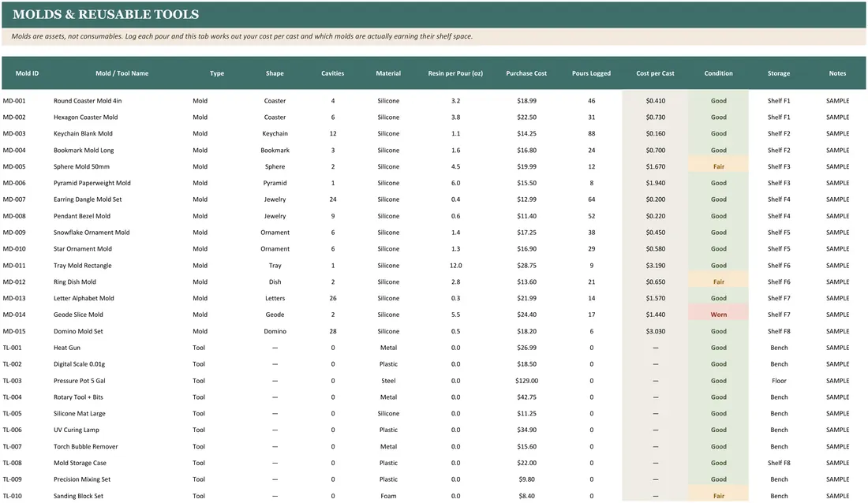Click the Pendant Bezel Mold cell
Screen dimensions: 868x503
pos(82,216)
